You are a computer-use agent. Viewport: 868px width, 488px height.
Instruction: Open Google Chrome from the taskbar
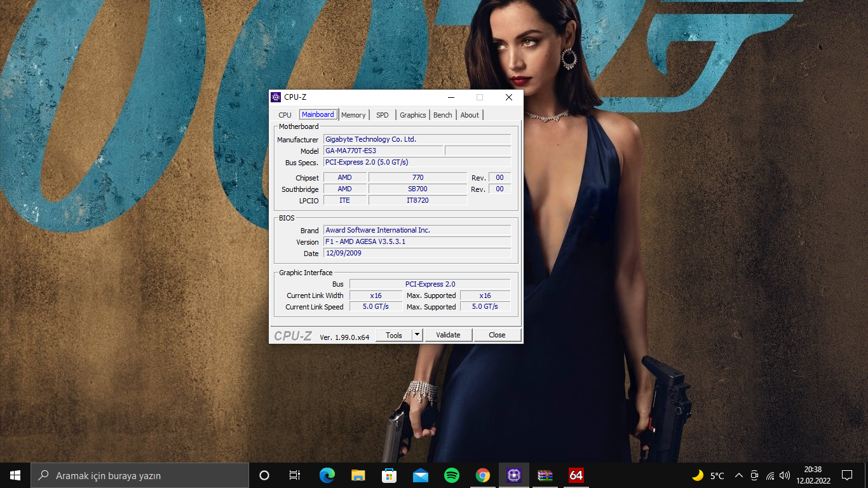pyautogui.click(x=483, y=475)
